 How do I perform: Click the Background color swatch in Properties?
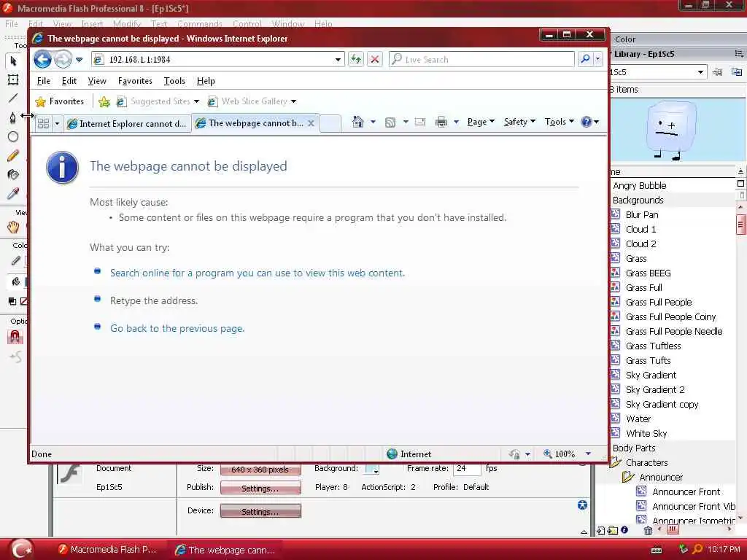click(x=372, y=469)
